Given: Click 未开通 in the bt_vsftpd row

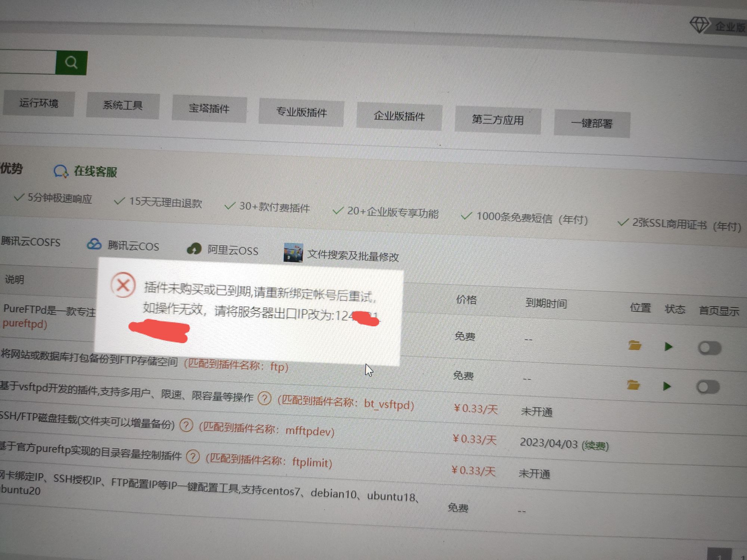Looking at the screenshot, I should pos(536,412).
